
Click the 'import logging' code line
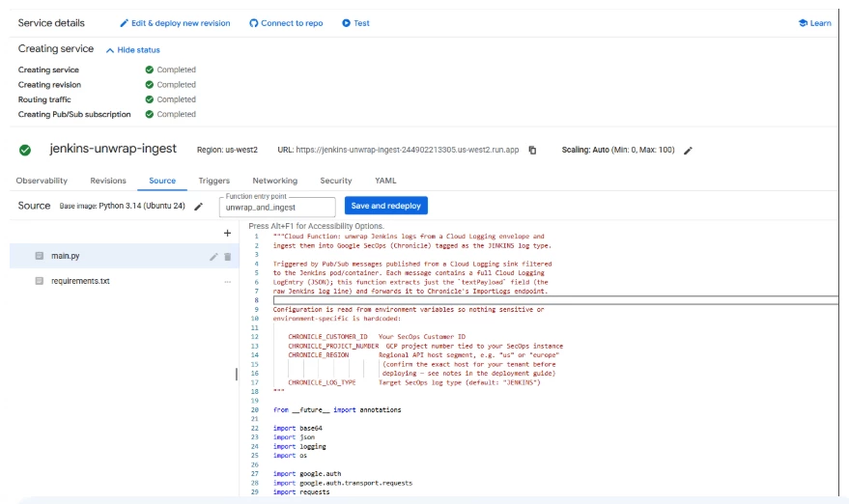coord(299,447)
